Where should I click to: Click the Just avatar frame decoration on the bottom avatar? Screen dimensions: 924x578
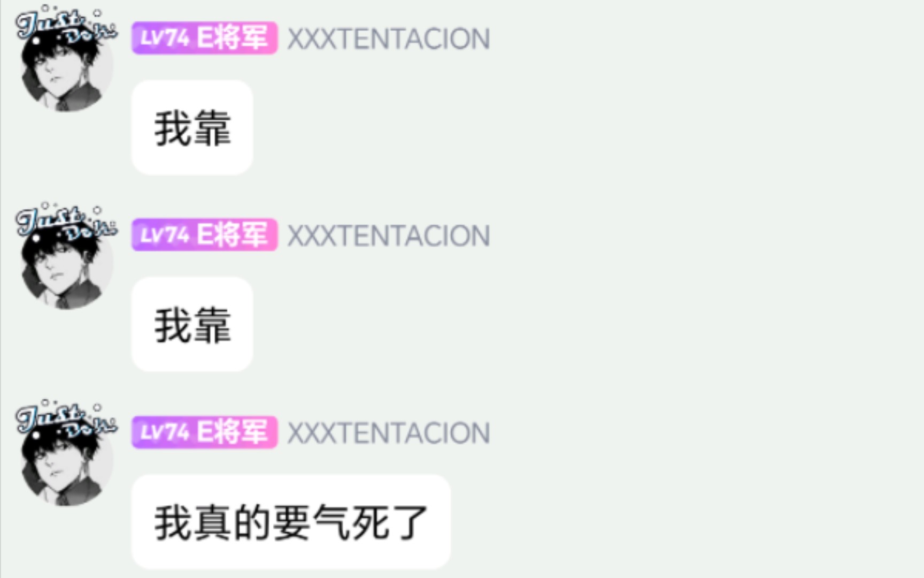click(x=65, y=419)
